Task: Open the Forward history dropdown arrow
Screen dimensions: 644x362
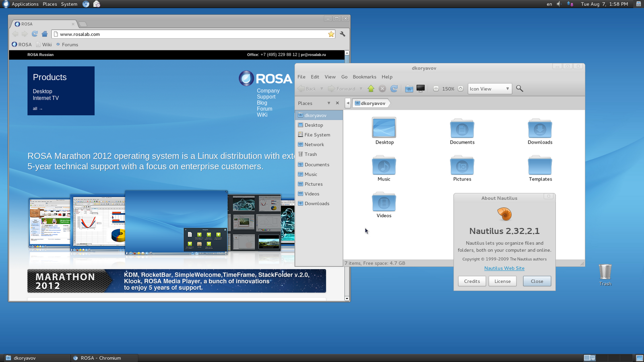Action: [361, 89]
